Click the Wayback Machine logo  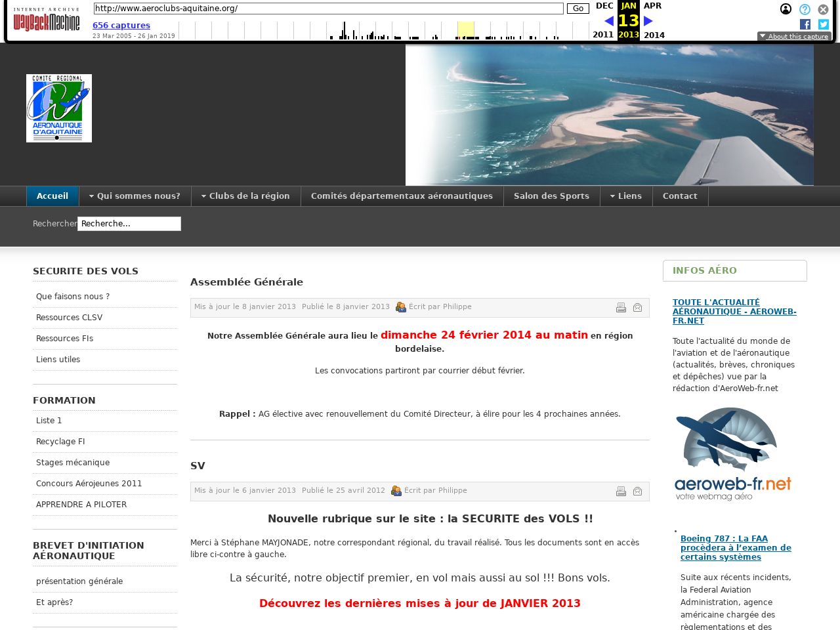coord(46,21)
